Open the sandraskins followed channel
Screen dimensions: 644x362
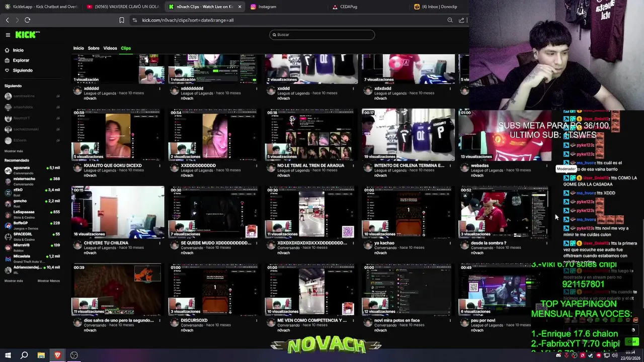[32, 96]
